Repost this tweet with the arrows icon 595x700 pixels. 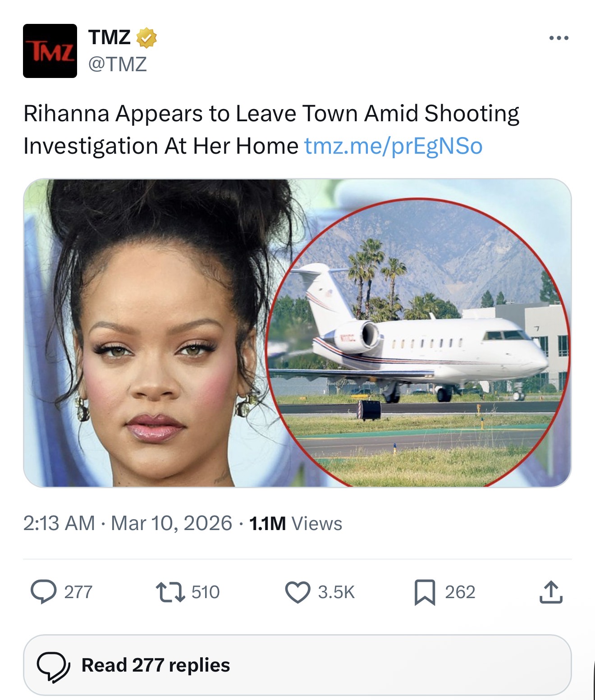(170, 592)
